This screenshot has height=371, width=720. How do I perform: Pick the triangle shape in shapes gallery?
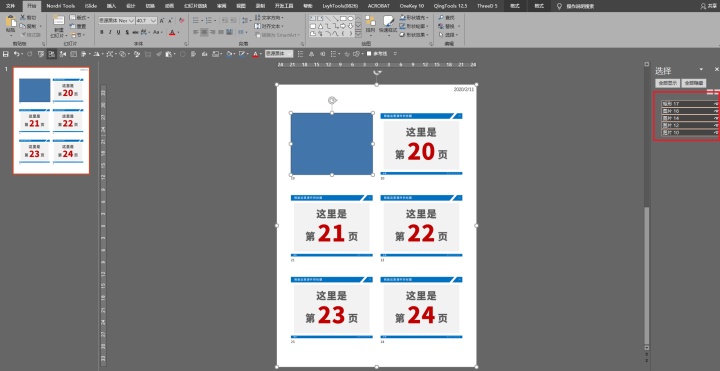pyautogui.click(x=321, y=26)
